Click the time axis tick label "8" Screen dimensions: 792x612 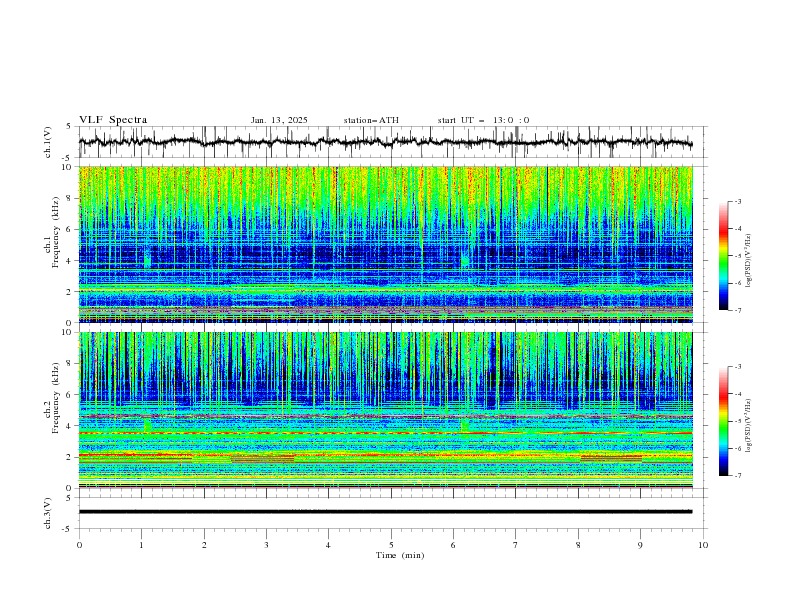click(578, 545)
